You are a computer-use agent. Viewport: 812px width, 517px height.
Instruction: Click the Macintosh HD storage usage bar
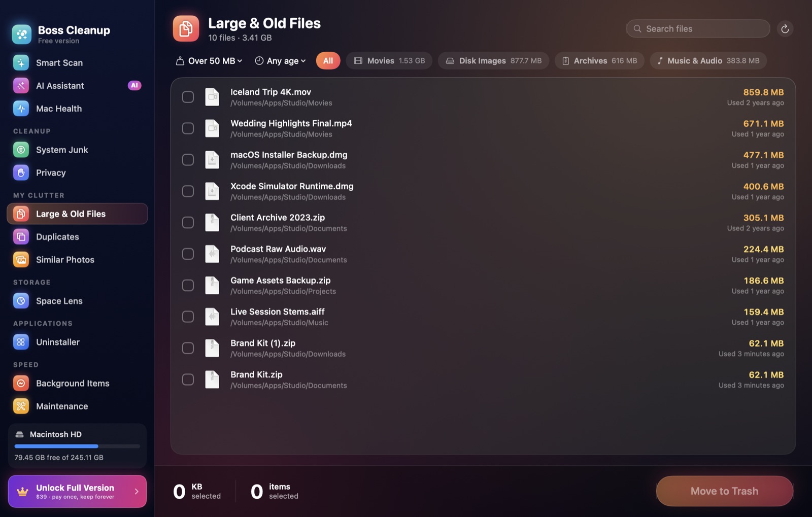(x=77, y=446)
